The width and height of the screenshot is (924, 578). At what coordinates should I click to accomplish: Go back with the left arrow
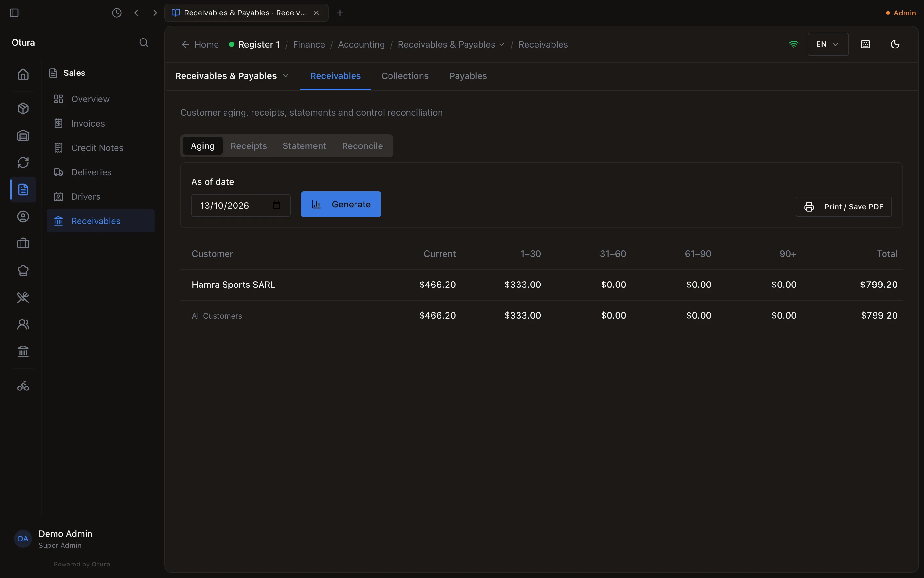136,13
